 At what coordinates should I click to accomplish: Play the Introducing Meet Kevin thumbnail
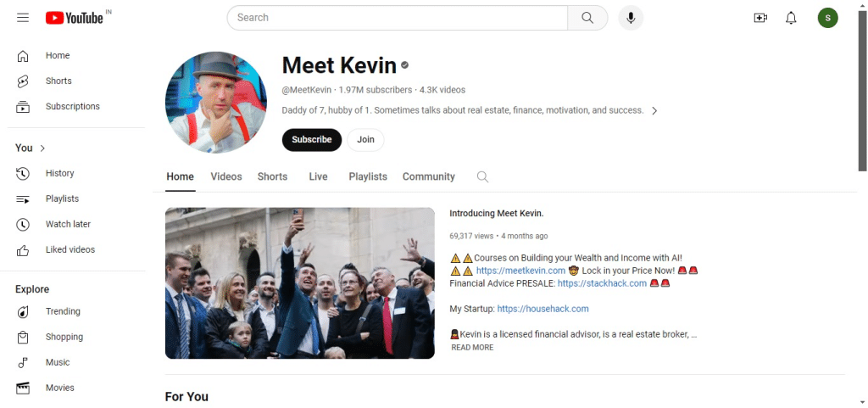pos(300,283)
